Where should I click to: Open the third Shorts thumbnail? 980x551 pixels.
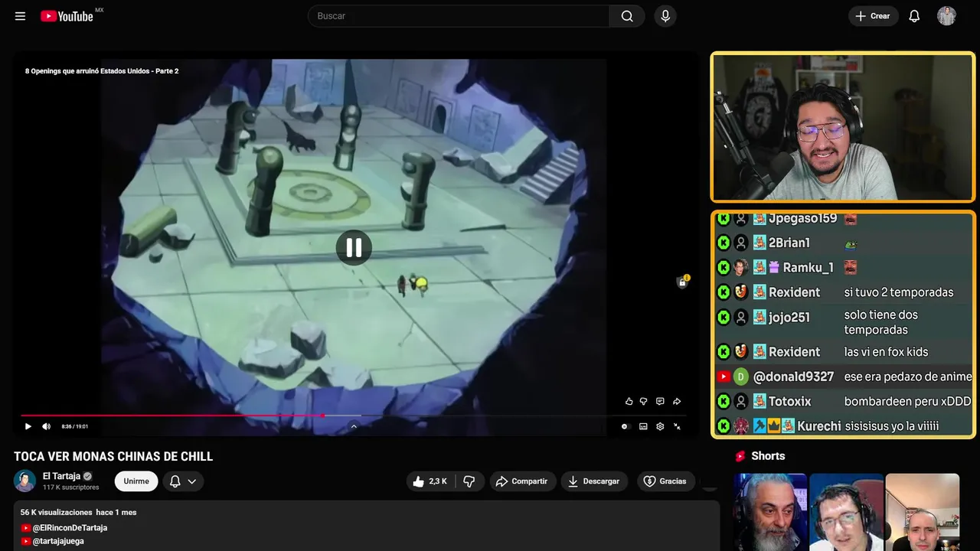click(x=922, y=512)
